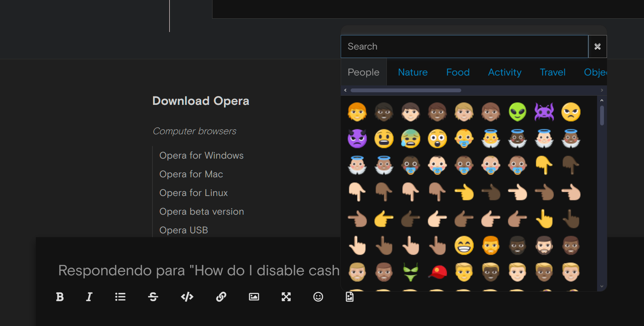Viewport: 644px width, 326px height.
Task: Pick the yellow backhand pointing up emoji
Action: point(544,219)
